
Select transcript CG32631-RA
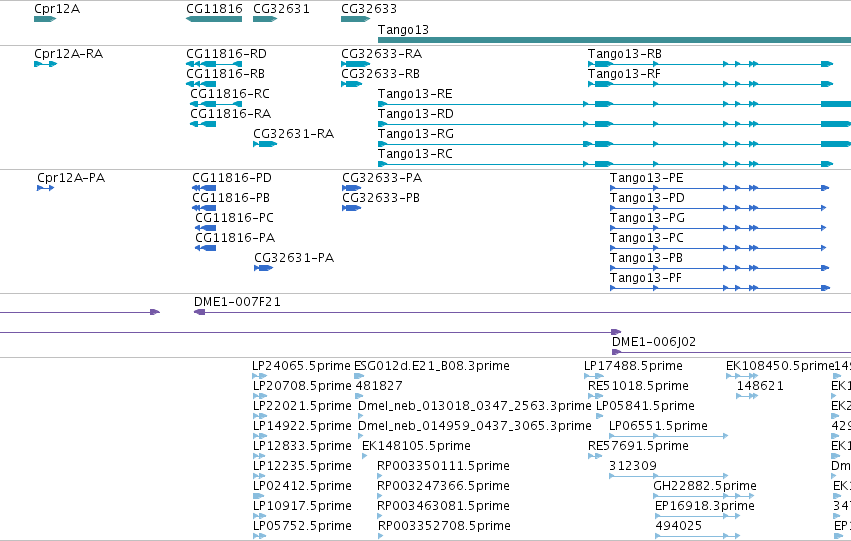pyautogui.click(x=294, y=134)
